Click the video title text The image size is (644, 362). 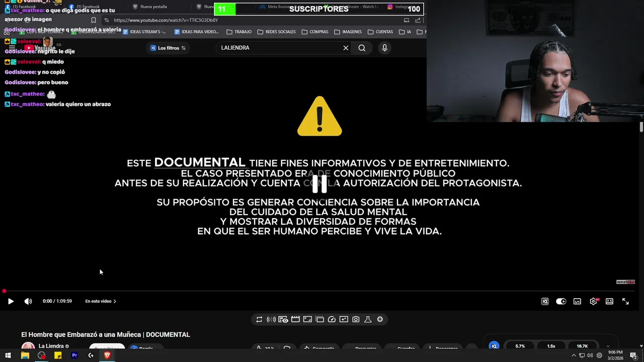pyautogui.click(x=106, y=334)
